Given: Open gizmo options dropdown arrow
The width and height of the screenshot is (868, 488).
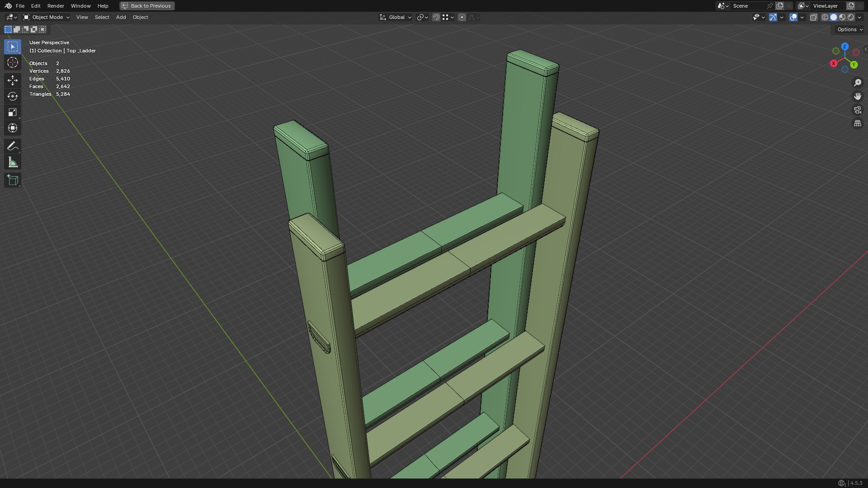Looking at the screenshot, I should [x=782, y=17].
